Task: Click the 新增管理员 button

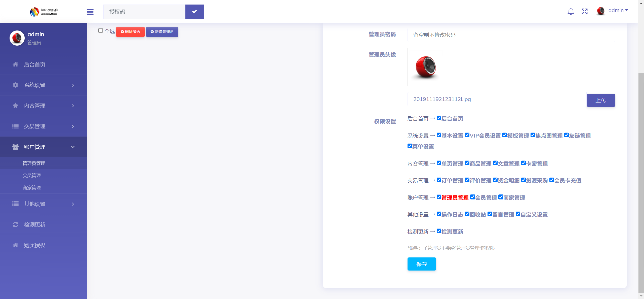Action: 162,32
